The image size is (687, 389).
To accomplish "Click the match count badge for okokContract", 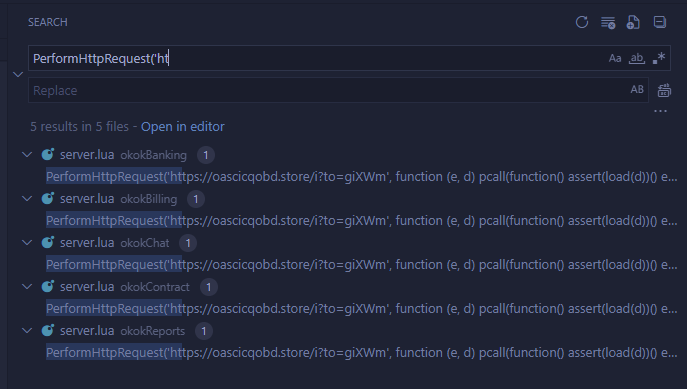I will pos(209,287).
